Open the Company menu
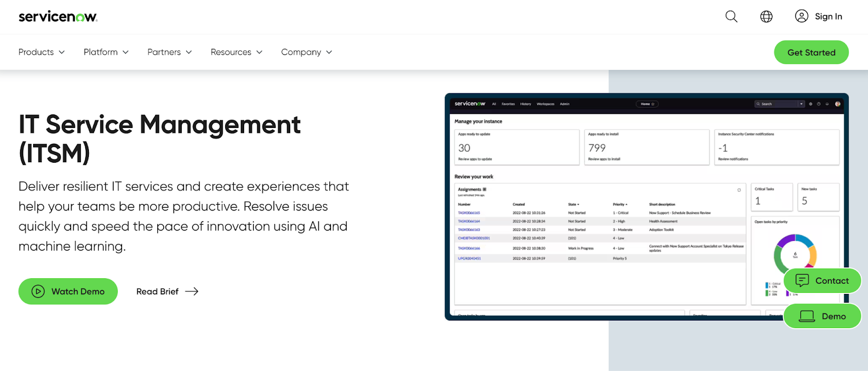Screen dimensions: 868x371 pos(307,52)
